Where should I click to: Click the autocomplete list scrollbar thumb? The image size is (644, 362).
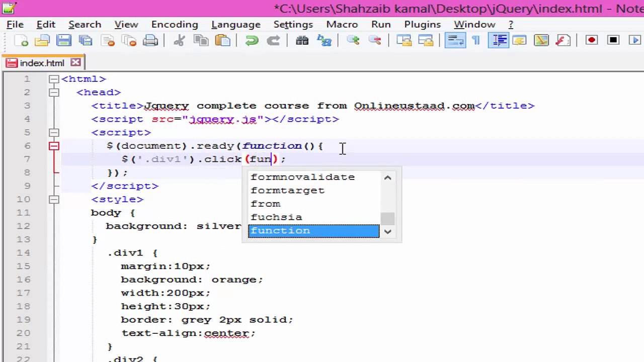pyautogui.click(x=387, y=219)
